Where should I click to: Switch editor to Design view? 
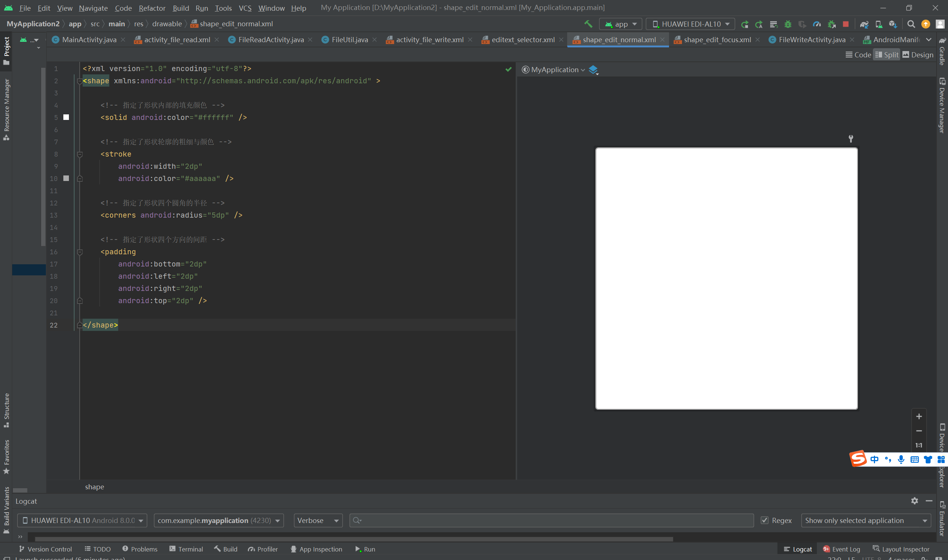click(918, 55)
